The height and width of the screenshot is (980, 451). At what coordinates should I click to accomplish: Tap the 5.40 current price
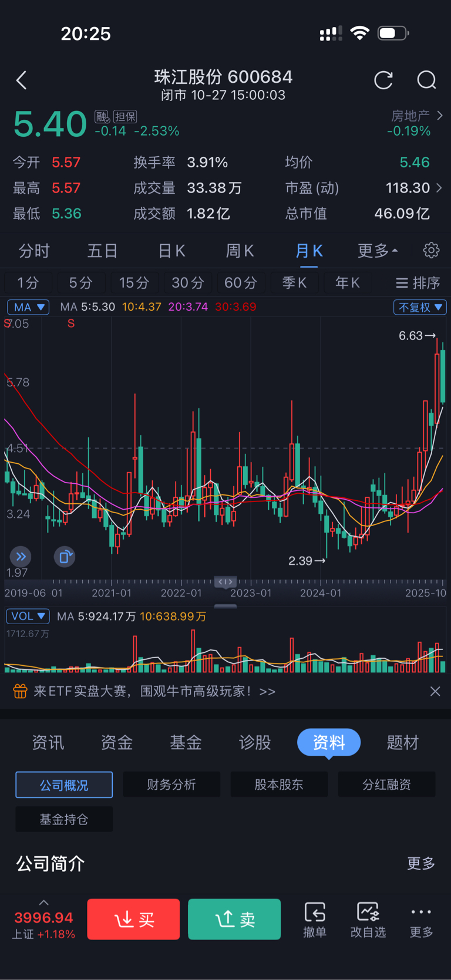coord(50,124)
